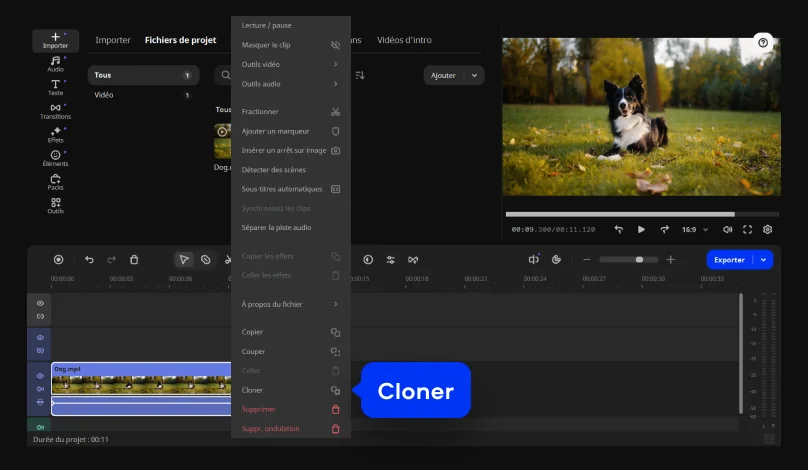Select the Texte tool in sidebar

pyautogui.click(x=55, y=87)
